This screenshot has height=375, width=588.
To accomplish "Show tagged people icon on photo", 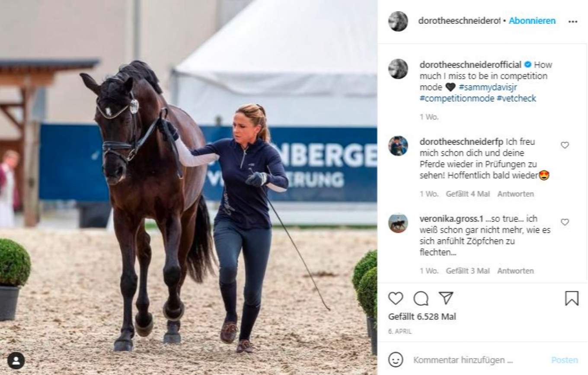I will [16, 360].
